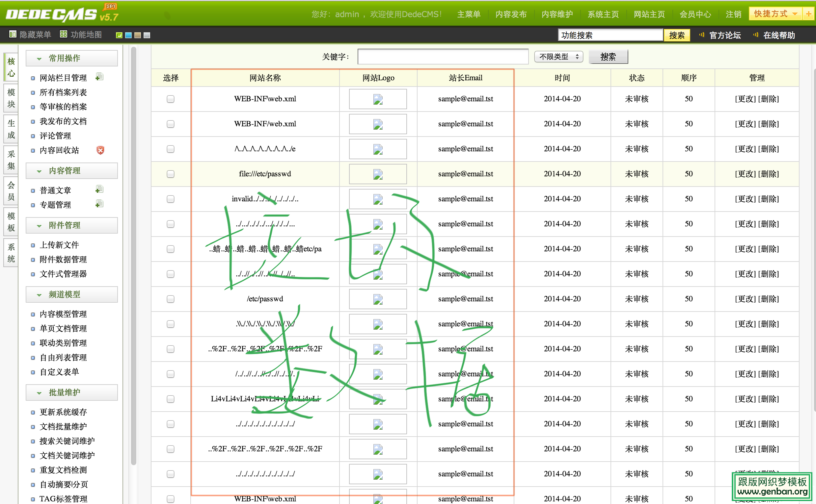Click the publish icon next to 网站栏目管理
Viewport: 816px width, 504px height.
pyautogui.click(x=99, y=76)
